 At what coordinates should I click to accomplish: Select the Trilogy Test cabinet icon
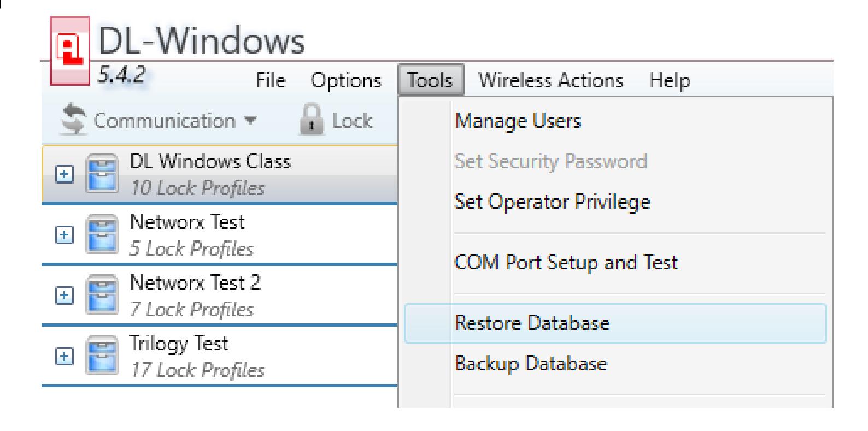pos(102,356)
